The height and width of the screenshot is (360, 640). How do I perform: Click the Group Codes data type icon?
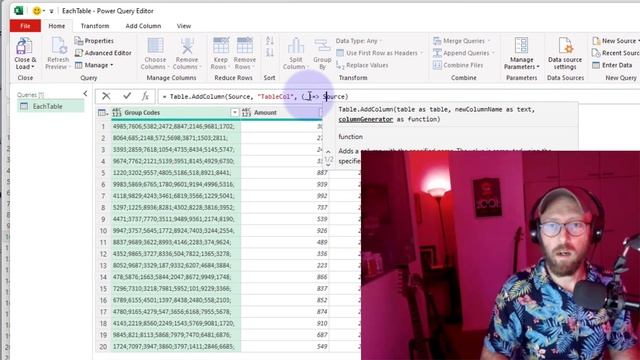[117, 113]
